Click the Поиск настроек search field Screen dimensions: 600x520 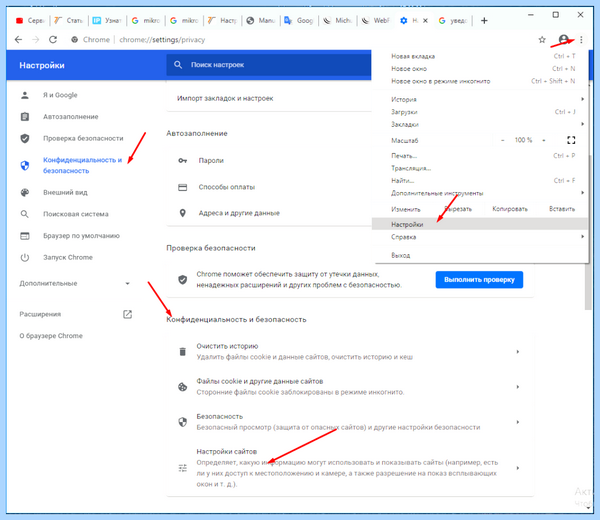click(269, 65)
